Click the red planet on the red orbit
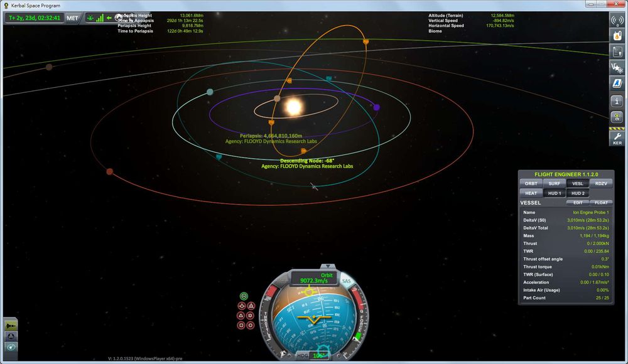The width and height of the screenshot is (628, 364). tap(109, 171)
